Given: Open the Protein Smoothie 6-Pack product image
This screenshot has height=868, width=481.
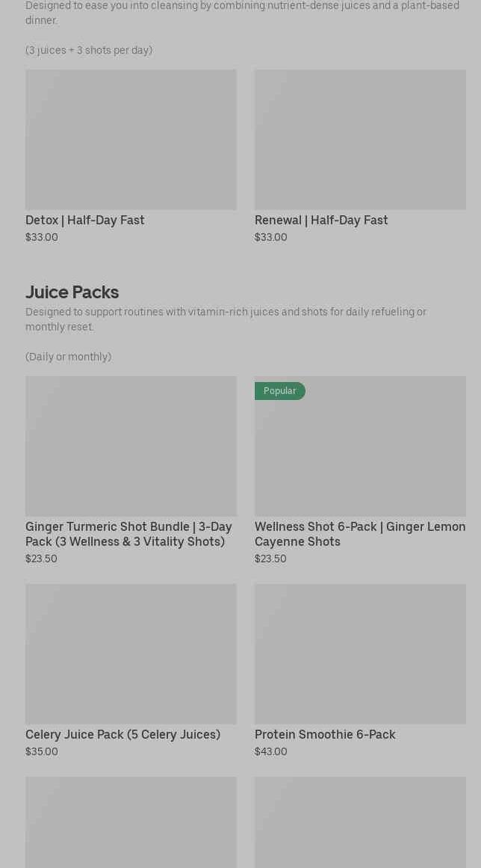Looking at the screenshot, I should 360,653.
